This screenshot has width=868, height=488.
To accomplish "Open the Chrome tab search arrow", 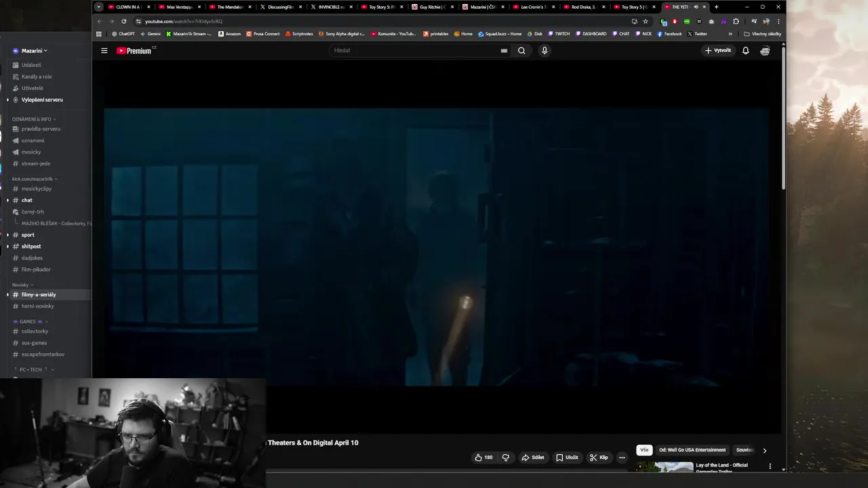I will click(99, 7).
